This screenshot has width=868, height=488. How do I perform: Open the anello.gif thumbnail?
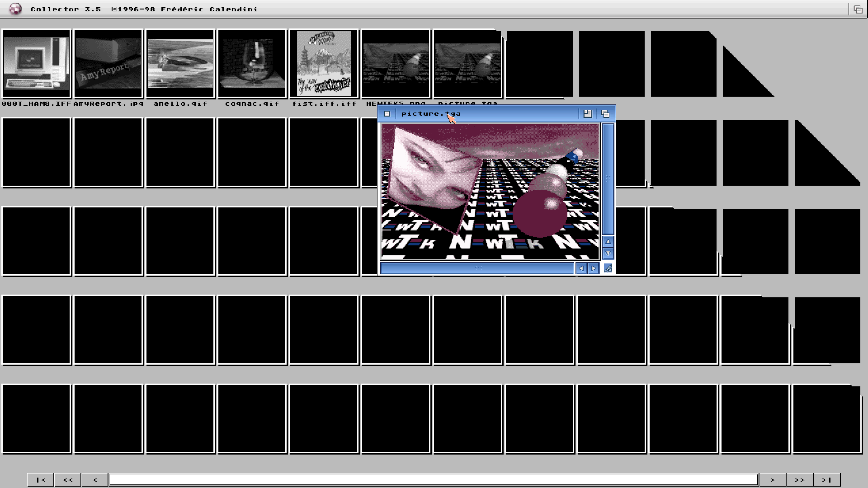[x=179, y=63]
